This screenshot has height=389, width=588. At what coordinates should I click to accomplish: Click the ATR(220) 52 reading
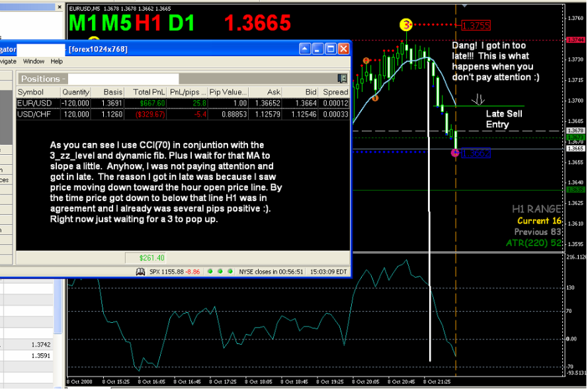point(534,243)
